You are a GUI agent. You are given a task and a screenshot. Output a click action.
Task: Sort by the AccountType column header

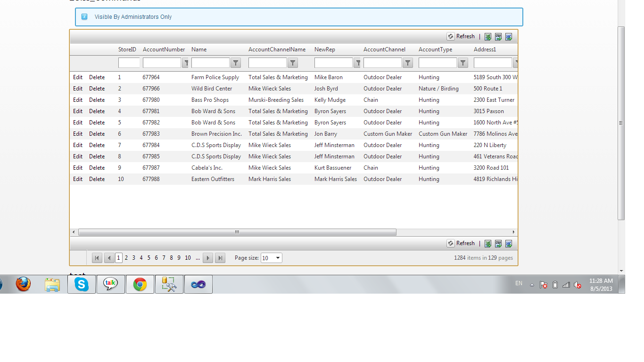(436, 49)
